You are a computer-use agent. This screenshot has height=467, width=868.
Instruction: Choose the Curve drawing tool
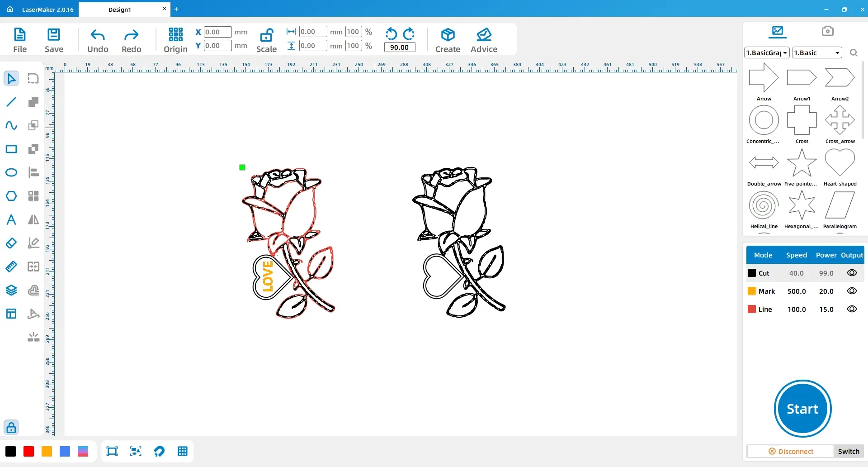11,125
